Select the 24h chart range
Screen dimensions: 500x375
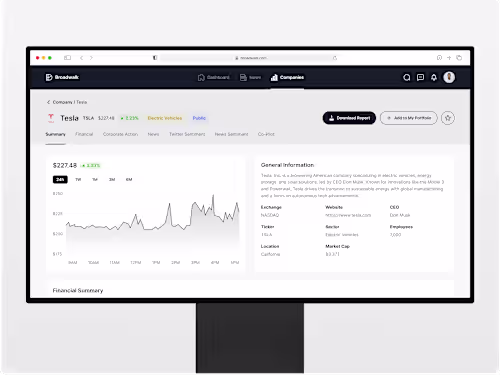pyautogui.click(x=60, y=179)
